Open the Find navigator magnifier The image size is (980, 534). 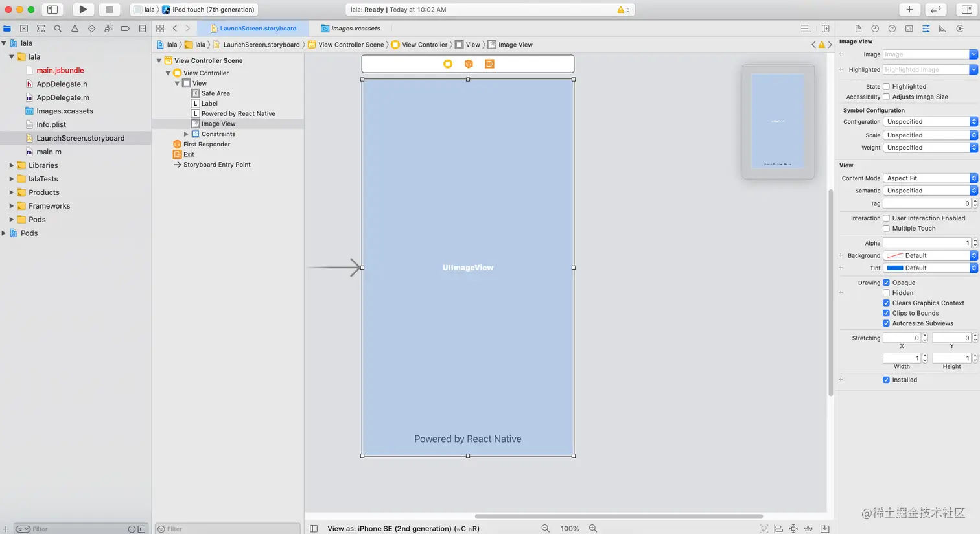58,29
